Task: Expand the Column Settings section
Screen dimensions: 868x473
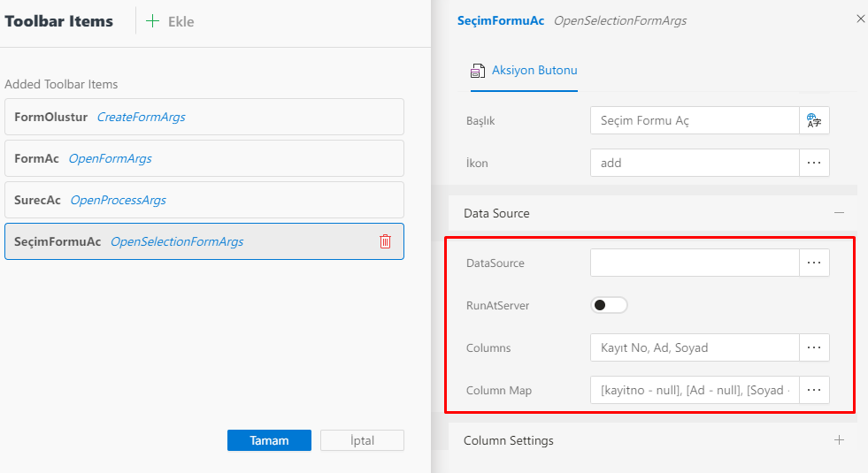Action: tap(839, 440)
